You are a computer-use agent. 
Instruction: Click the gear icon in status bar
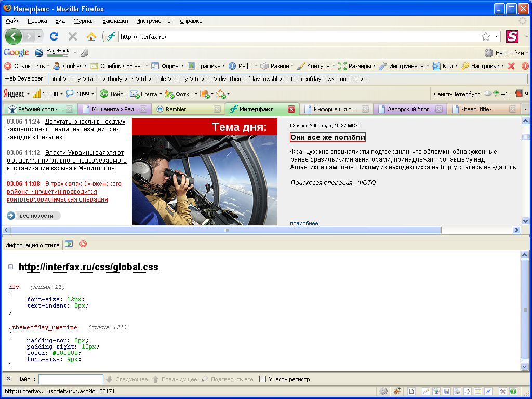(x=383, y=391)
